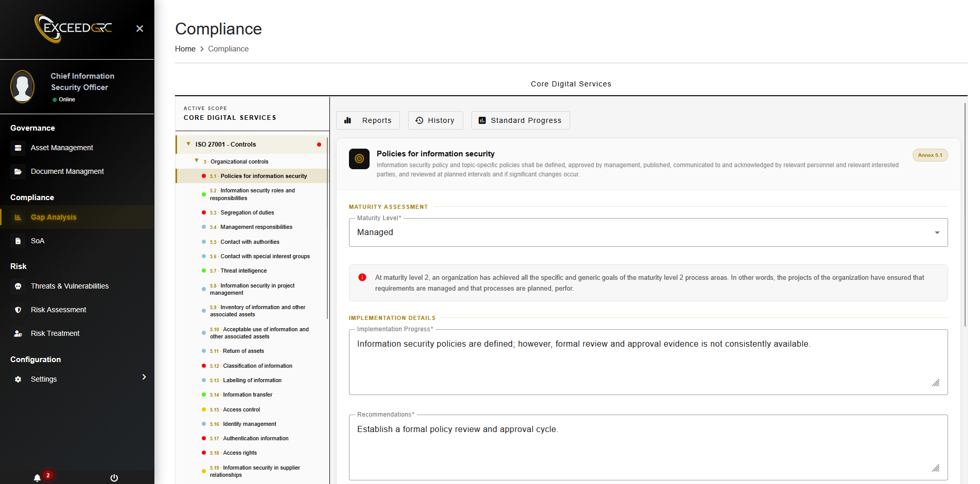Open Standard Progress view

click(x=520, y=120)
